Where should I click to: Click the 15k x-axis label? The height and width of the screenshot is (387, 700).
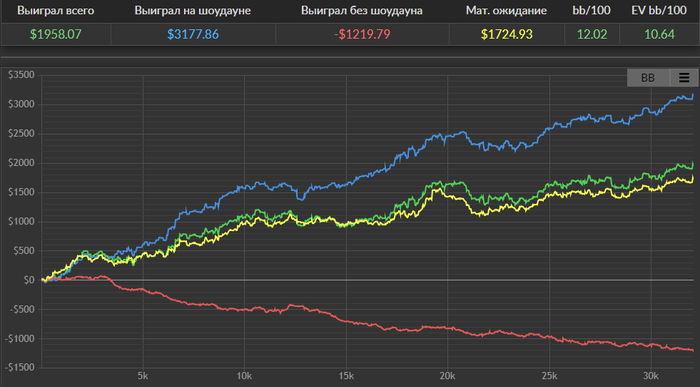tap(346, 376)
